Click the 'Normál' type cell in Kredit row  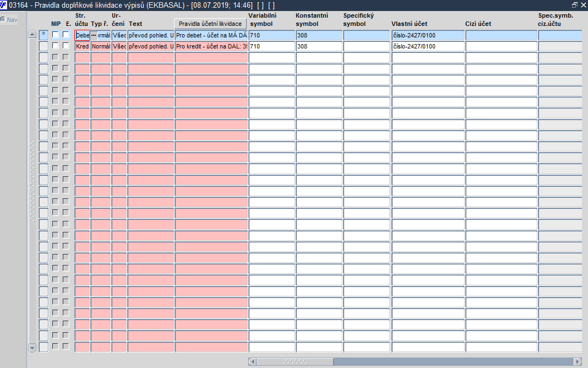click(x=101, y=46)
